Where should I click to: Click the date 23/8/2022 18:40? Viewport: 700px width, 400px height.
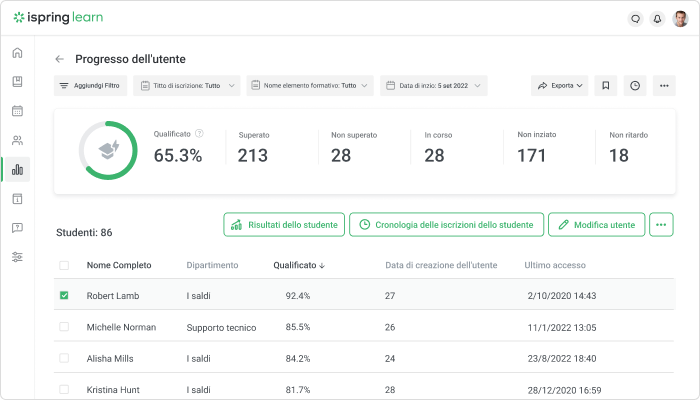point(562,358)
